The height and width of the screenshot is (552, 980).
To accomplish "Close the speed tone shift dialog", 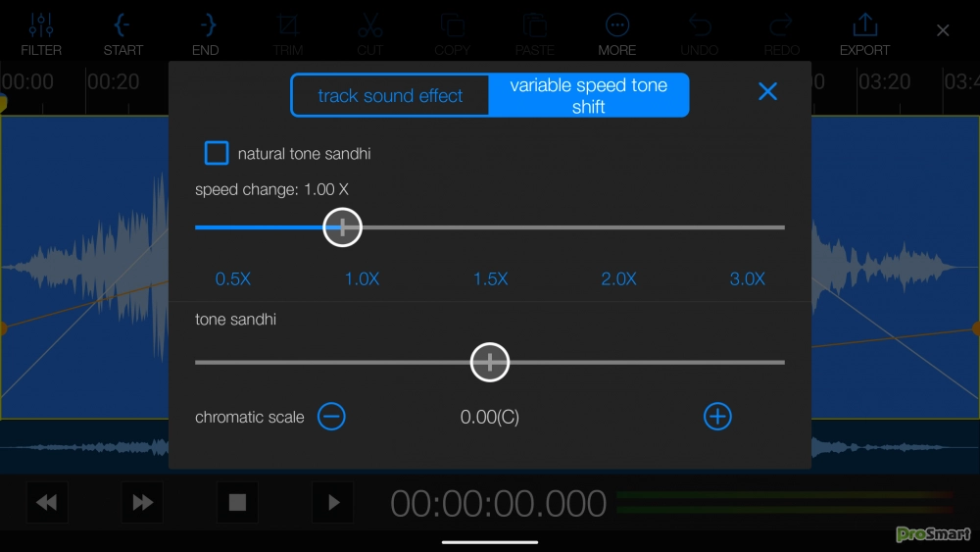I will [x=767, y=91].
